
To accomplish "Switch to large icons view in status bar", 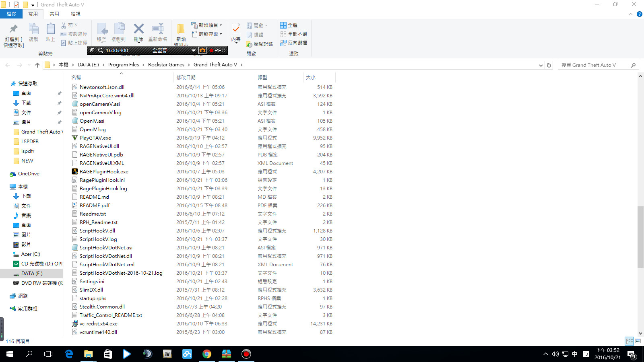I will [x=638, y=341].
